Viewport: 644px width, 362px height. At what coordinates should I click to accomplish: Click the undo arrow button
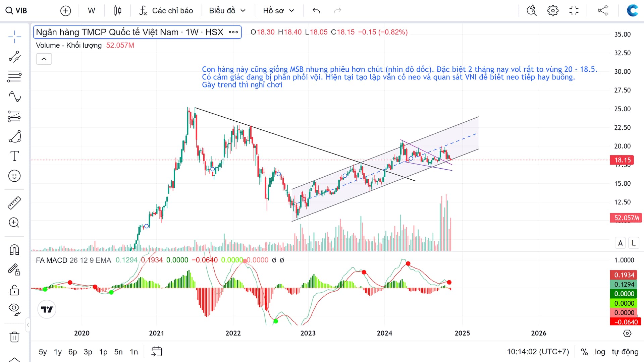click(x=316, y=11)
